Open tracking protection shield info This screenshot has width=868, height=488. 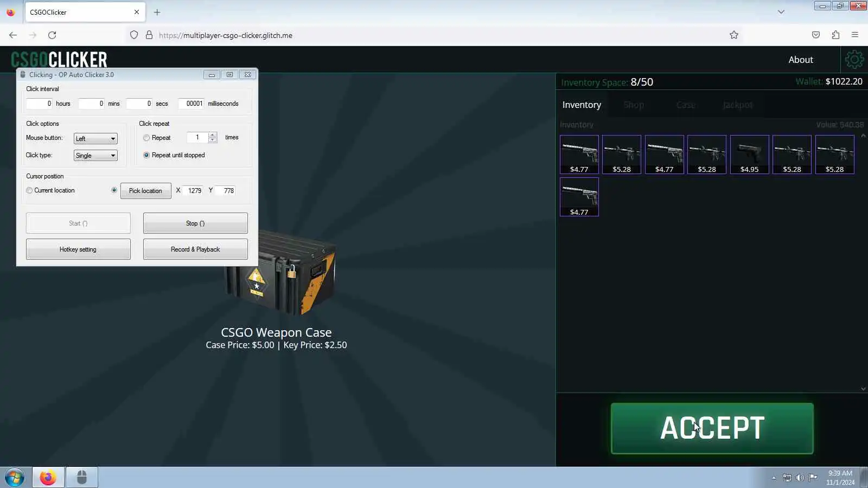tap(134, 35)
